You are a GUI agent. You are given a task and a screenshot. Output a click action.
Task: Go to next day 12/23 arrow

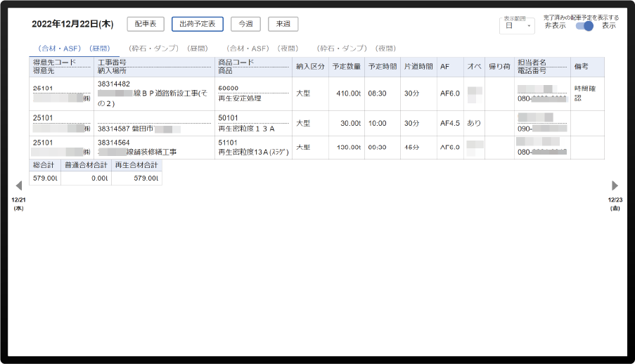pyautogui.click(x=615, y=186)
